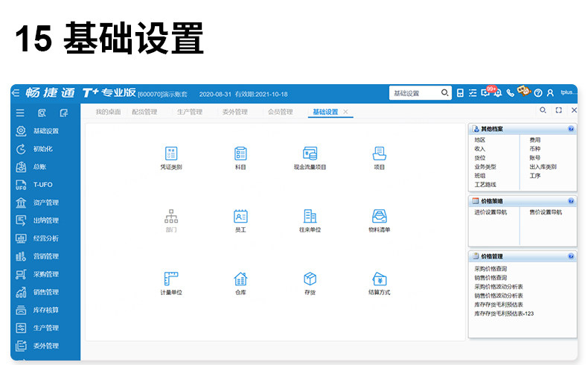
Task: Click the hamburger menu icon in the sidebar
Action: tap(20, 113)
